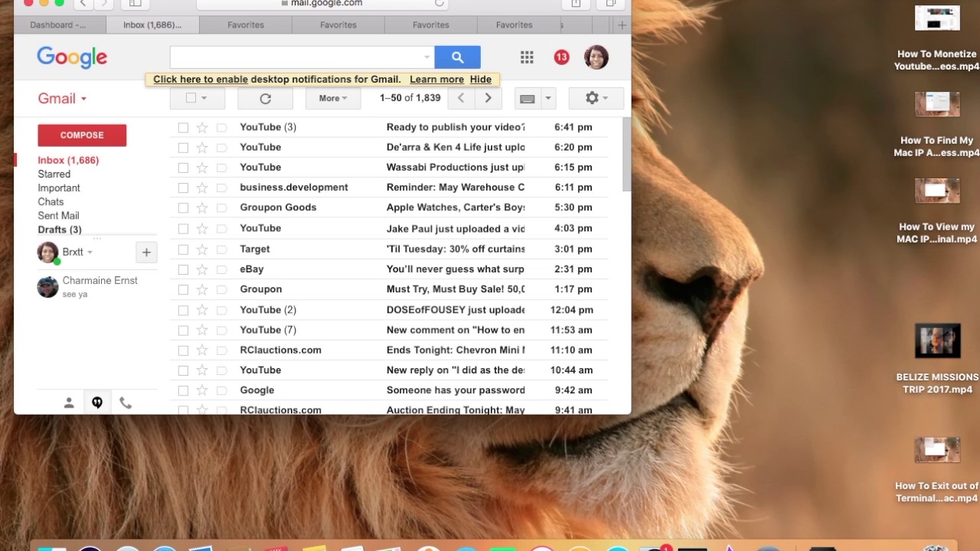The width and height of the screenshot is (980, 551).
Task: Mark RClauctions.com Ends Tonight email important
Action: pos(221,350)
